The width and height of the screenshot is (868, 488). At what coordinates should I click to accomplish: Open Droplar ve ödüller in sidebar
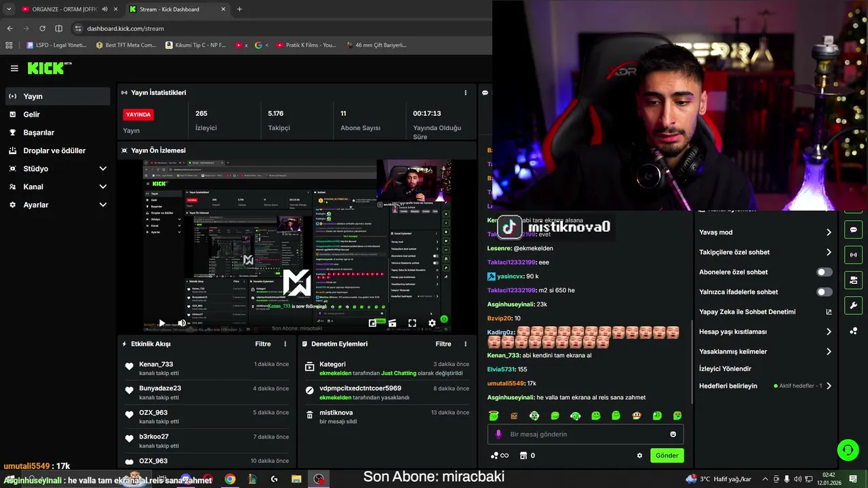click(x=57, y=150)
